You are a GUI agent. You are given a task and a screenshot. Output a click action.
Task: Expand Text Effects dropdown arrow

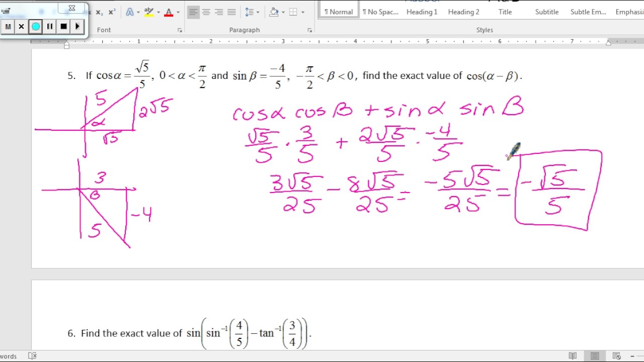[x=138, y=12]
